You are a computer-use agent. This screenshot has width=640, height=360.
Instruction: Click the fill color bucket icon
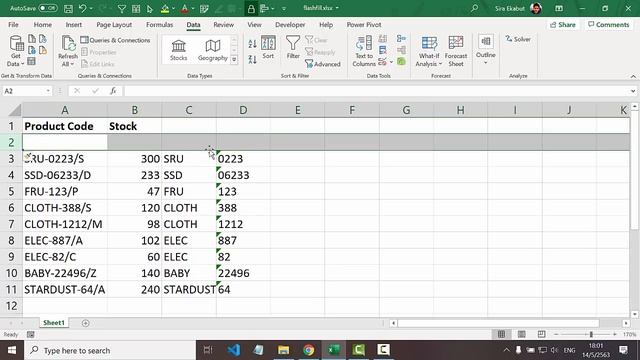pos(164,8)
